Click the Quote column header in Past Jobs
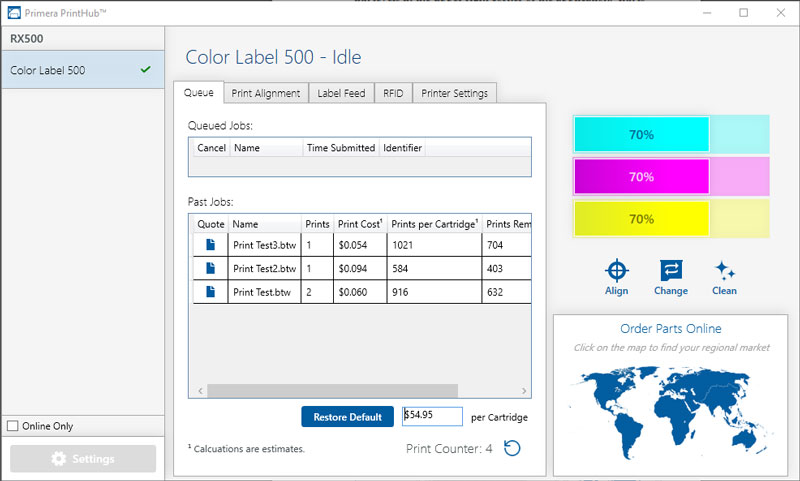 211,224
